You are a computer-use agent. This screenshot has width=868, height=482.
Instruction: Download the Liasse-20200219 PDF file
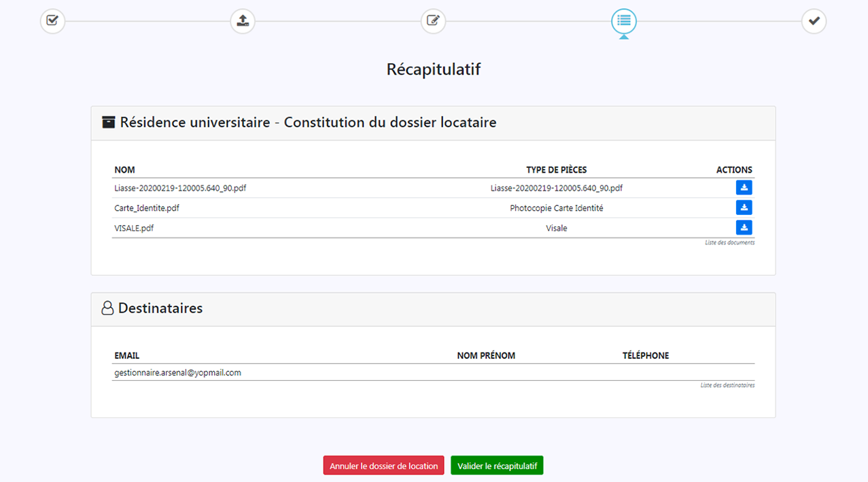744,188
